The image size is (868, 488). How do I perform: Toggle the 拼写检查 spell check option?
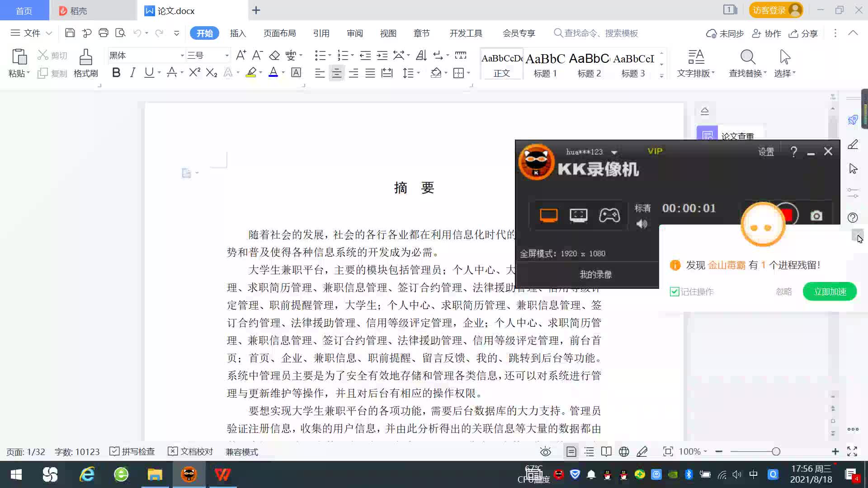coord(132,451)
